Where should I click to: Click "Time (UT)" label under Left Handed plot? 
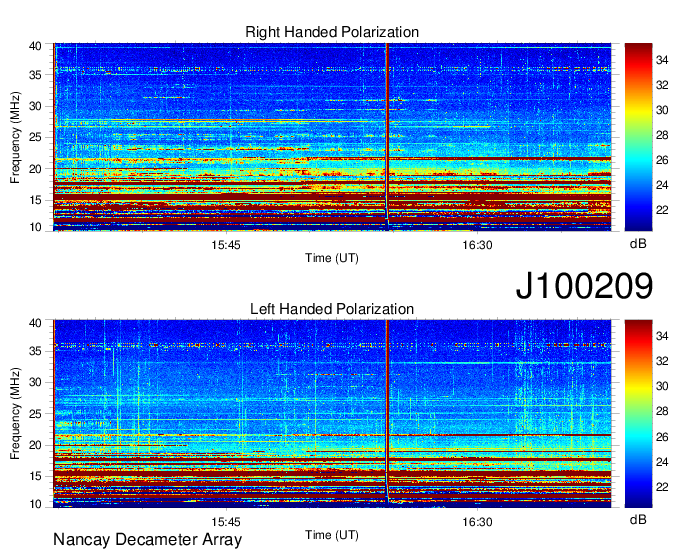[332, 535]
